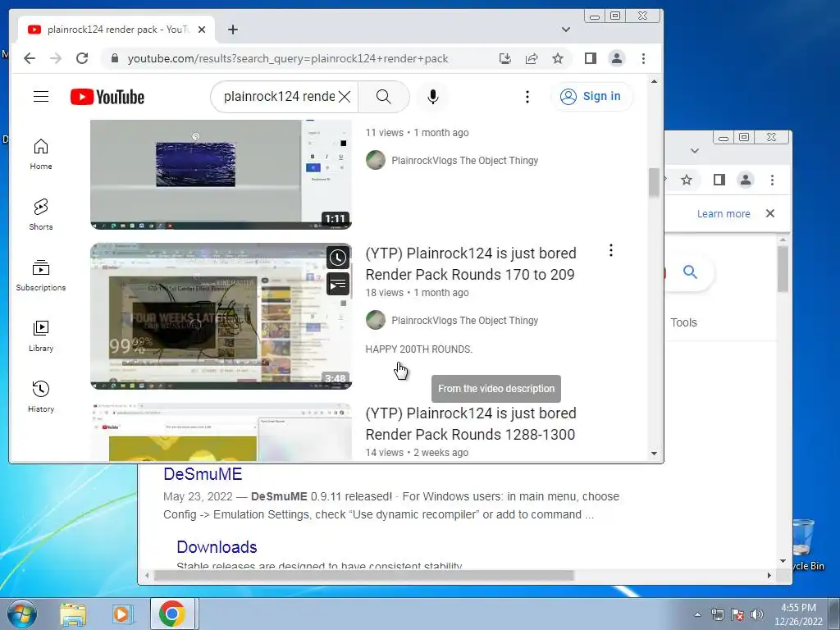Image resolution: width=840 pixels, height=630 pixels.
Task: Open a new tab in front Chrome window
Action: click(x=232, y=30)
